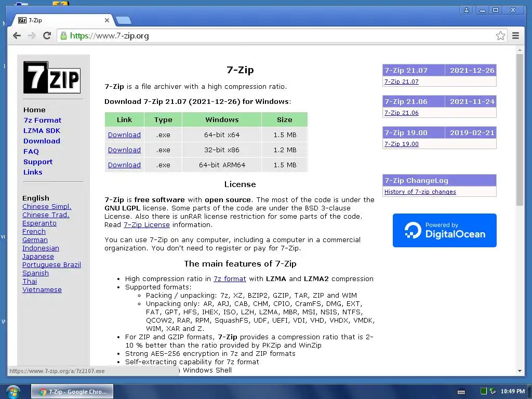Switch language to Chinese Simpl.
This screenshot has width=532, height=399.
click(47, 207)
